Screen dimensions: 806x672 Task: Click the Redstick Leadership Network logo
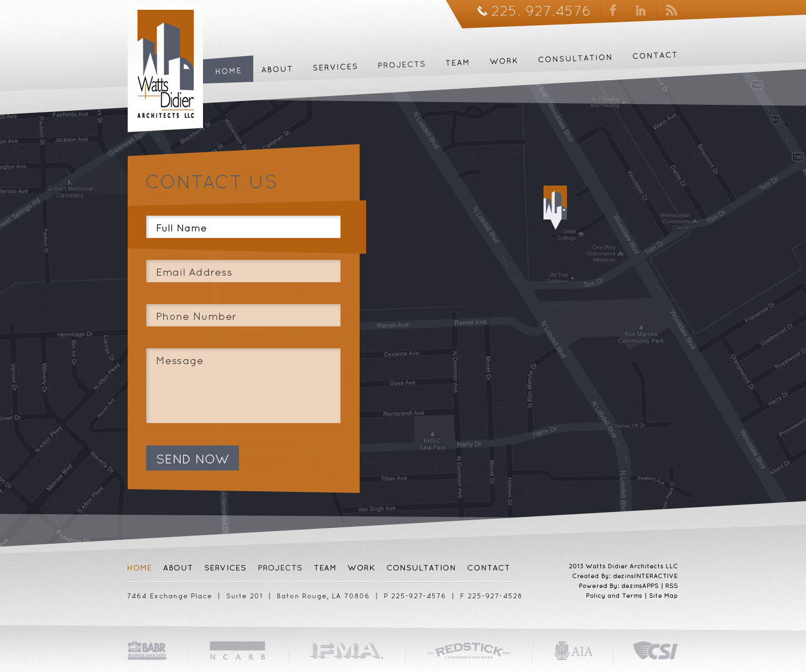(469, 650)
